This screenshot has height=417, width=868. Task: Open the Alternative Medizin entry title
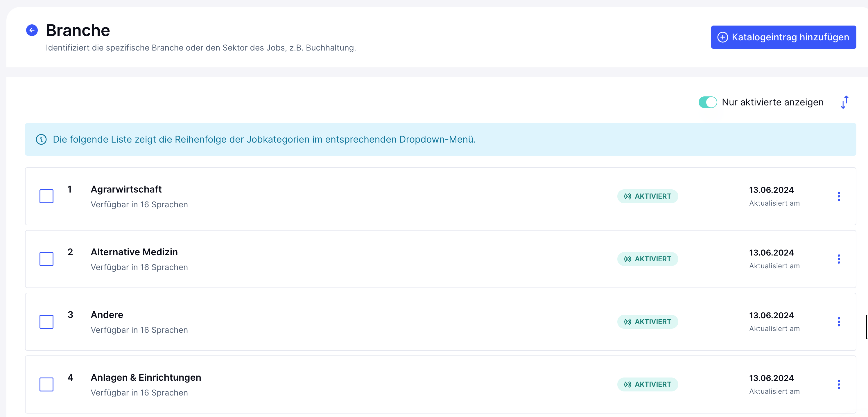point(134,252)
